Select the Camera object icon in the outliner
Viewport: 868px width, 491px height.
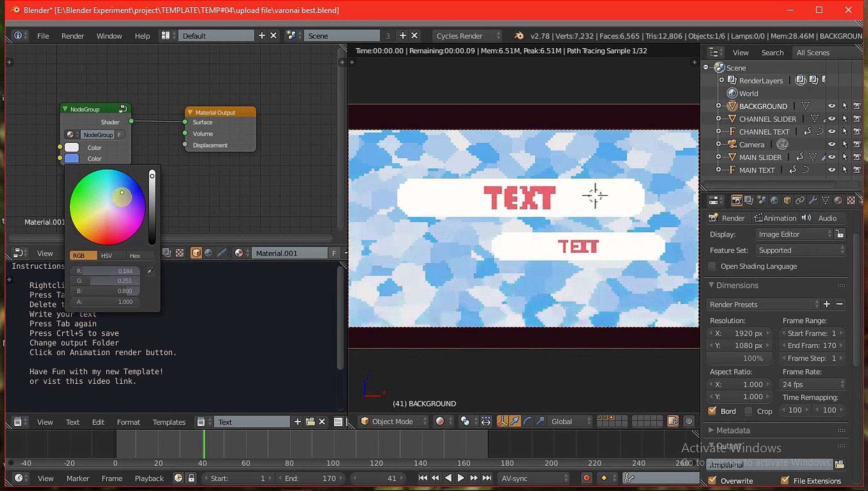[732, 144]
